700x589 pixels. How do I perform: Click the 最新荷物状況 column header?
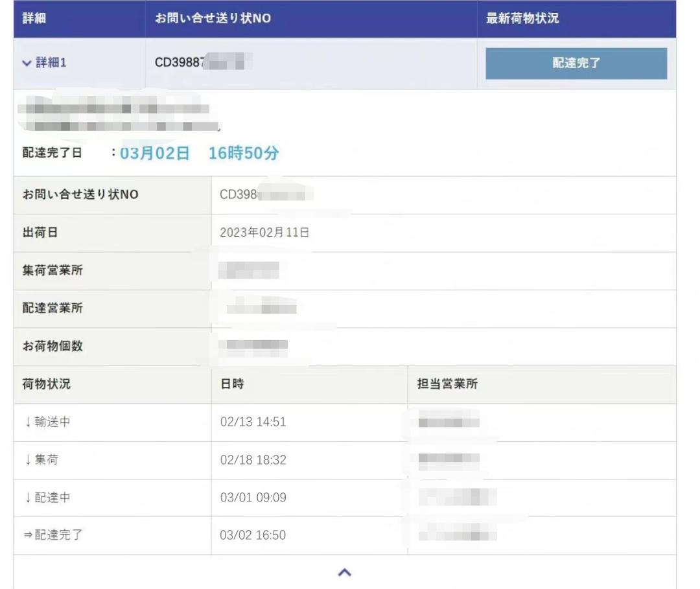tap(522, 19)
